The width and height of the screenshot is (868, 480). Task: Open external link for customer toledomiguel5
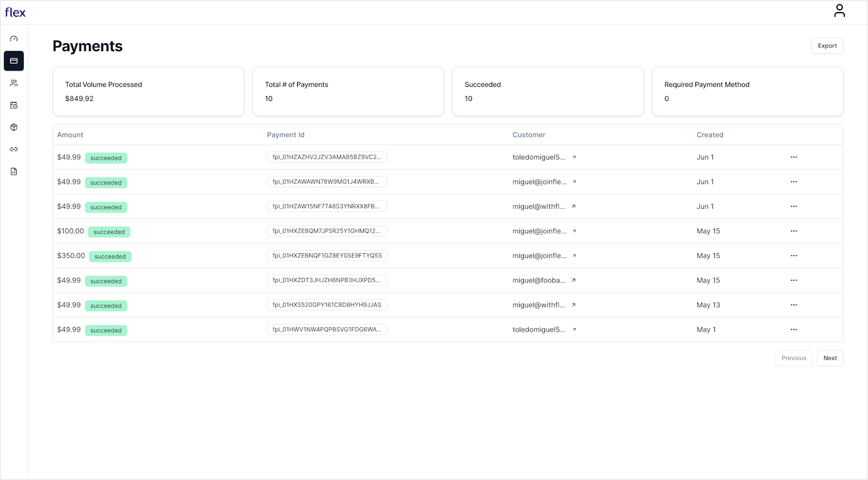(574, 157)
